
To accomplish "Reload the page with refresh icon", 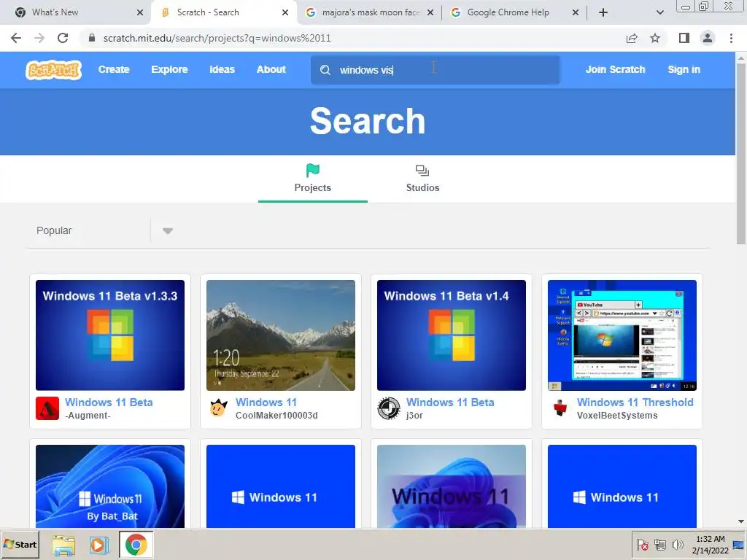I will click(63, 38).
